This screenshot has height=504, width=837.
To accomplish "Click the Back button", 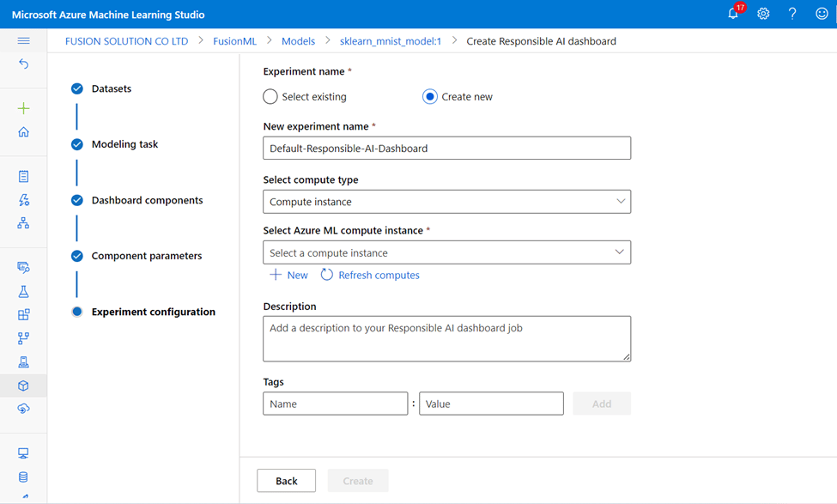I will pos(286,481).
